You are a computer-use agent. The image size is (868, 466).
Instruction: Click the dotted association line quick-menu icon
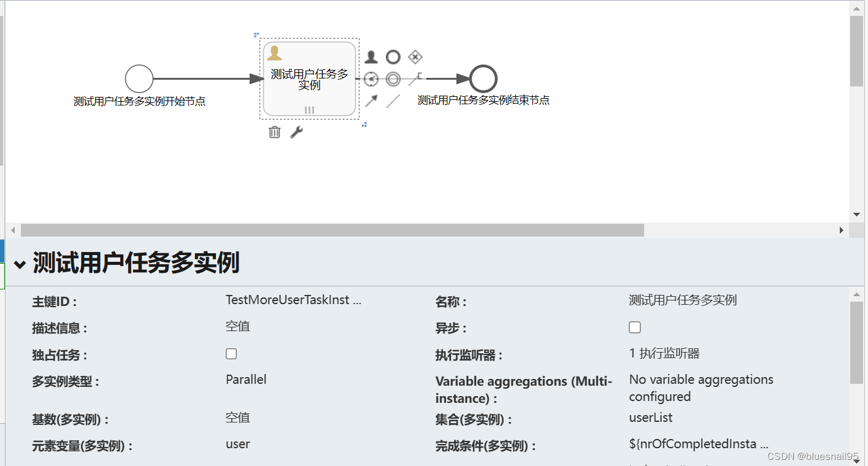(393, 101)
